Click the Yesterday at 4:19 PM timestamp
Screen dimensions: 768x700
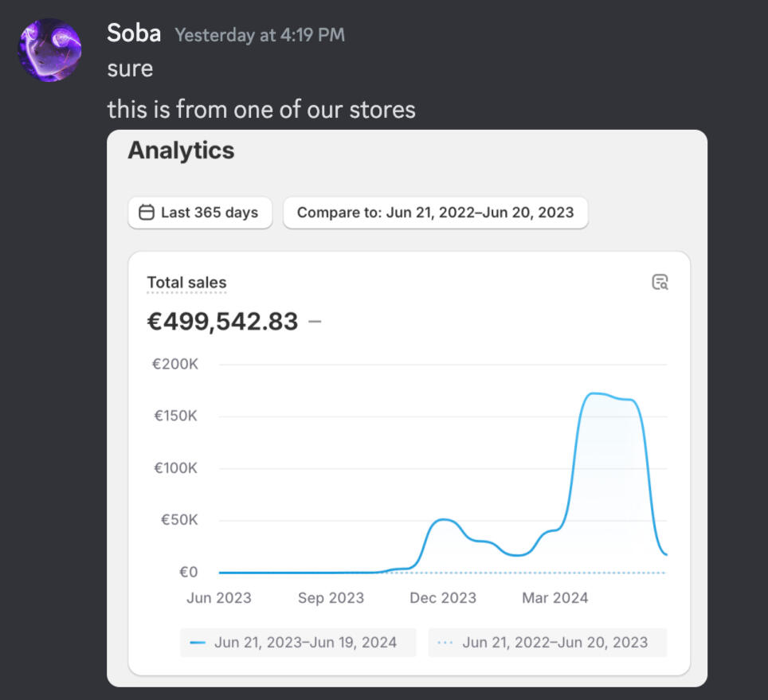pos(260,35)
